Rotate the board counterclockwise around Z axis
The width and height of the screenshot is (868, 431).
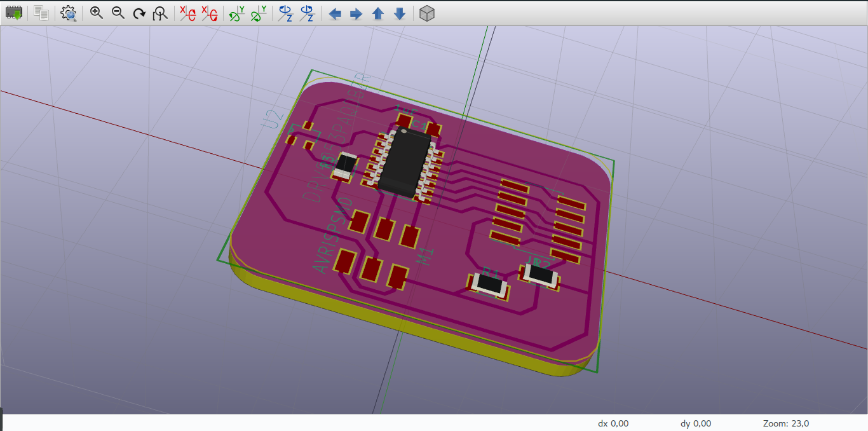pyautogui.click(x=306, y=13)
